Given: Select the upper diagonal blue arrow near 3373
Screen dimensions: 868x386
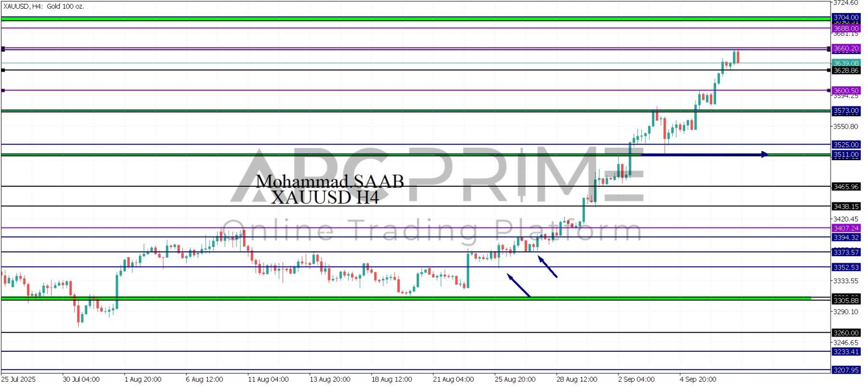Looking at the screenshot, I should 547,267.
